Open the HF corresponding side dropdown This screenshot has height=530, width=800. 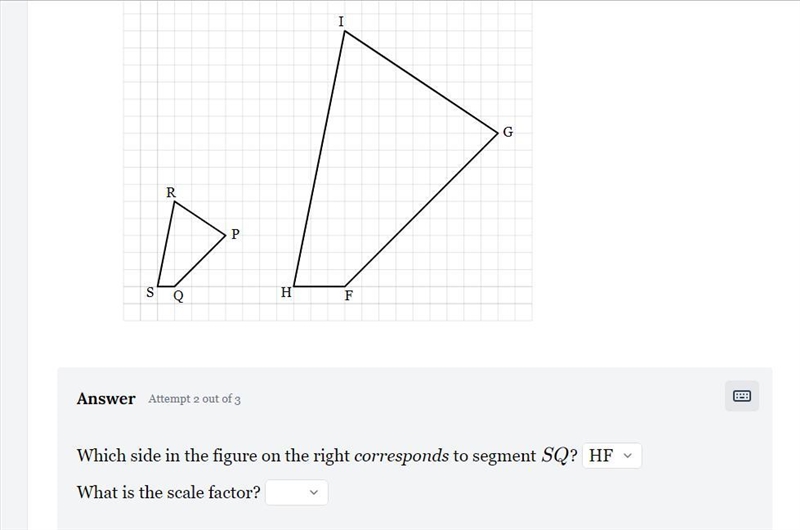tap(612, 456)
